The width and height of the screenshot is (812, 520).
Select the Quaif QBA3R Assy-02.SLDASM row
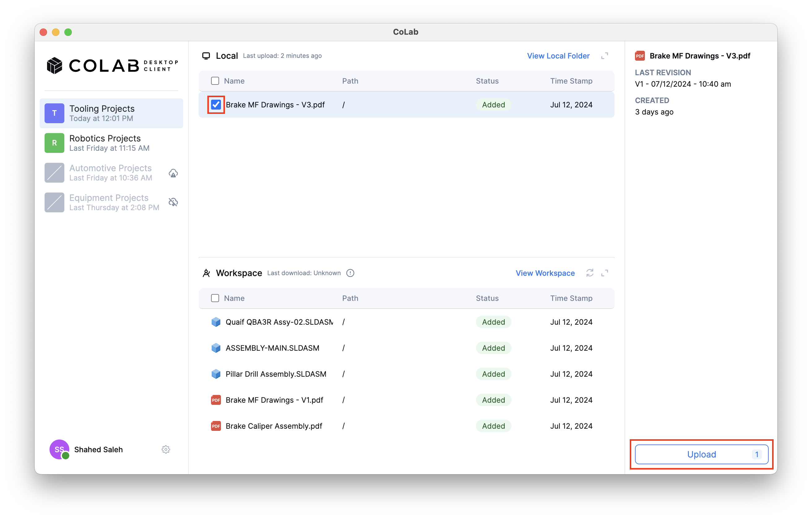406,322
